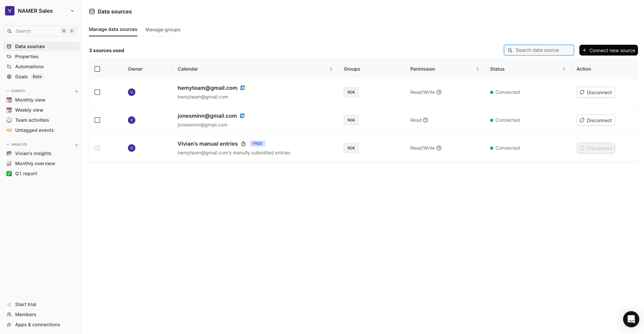
Task: Click the Google Calendar icon beside hemyteam@gmail.com
Action: click(x=243, y=88)
